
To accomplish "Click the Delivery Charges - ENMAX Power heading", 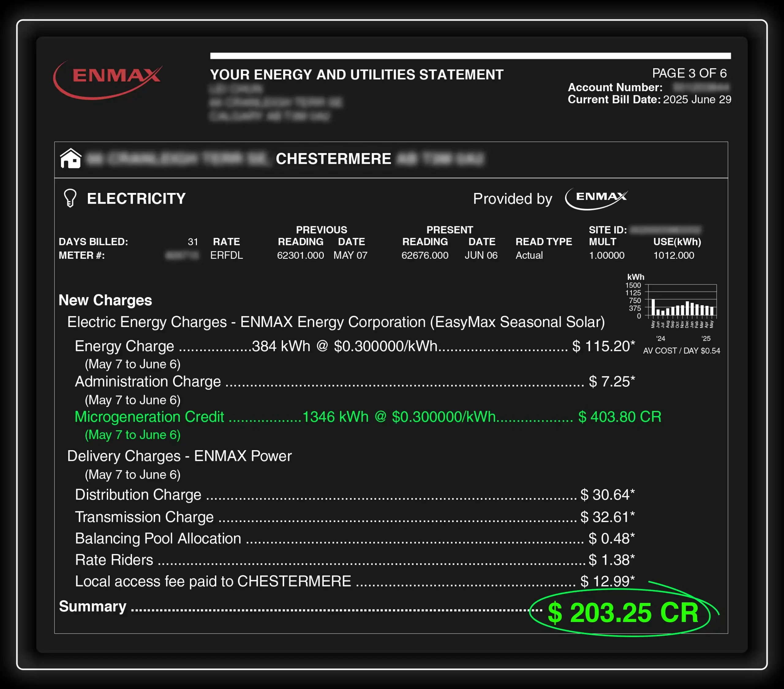I will pos(179,456).
